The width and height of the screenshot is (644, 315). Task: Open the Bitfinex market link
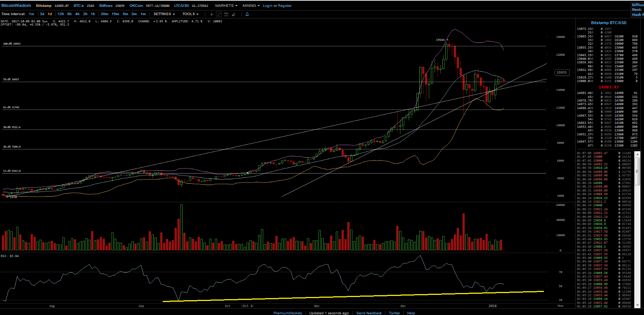click(106, 6)
